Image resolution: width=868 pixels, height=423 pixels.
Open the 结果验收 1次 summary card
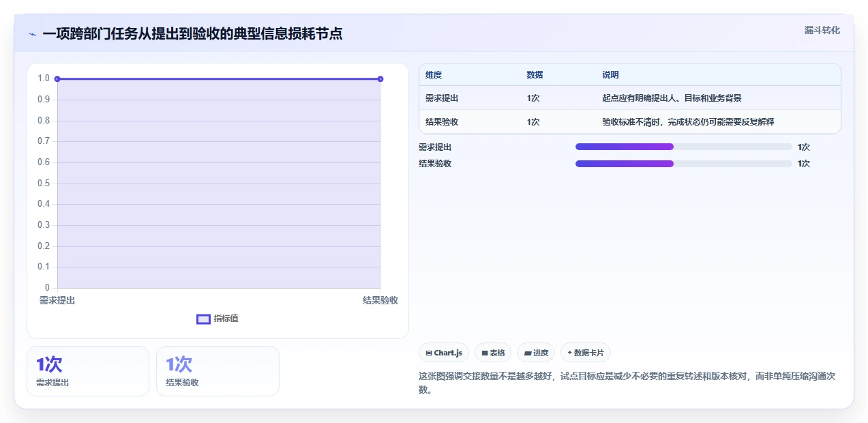point(218,371)
